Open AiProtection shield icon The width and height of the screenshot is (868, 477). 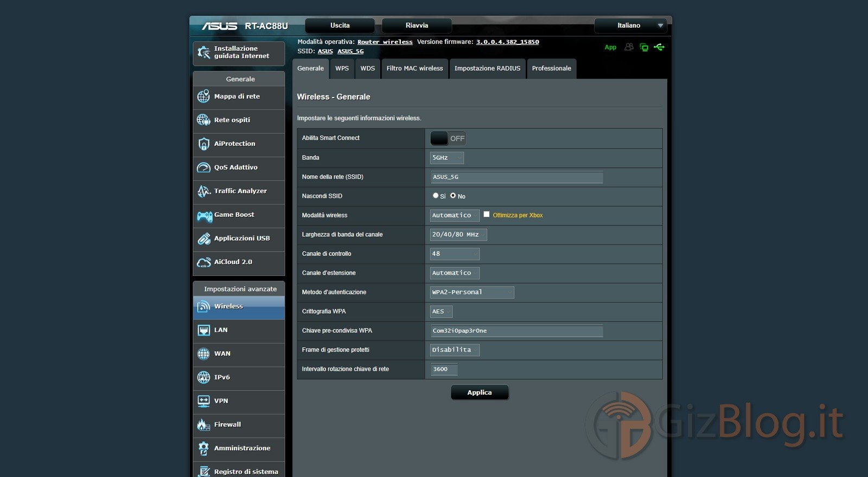point(203,144)
